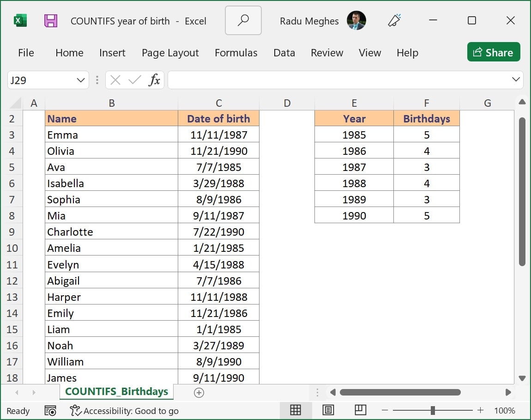Click the sheet view shortcuts icon near Ready
Image resolution: width=531 pixels, height=420 pixels.
[50, 410]
